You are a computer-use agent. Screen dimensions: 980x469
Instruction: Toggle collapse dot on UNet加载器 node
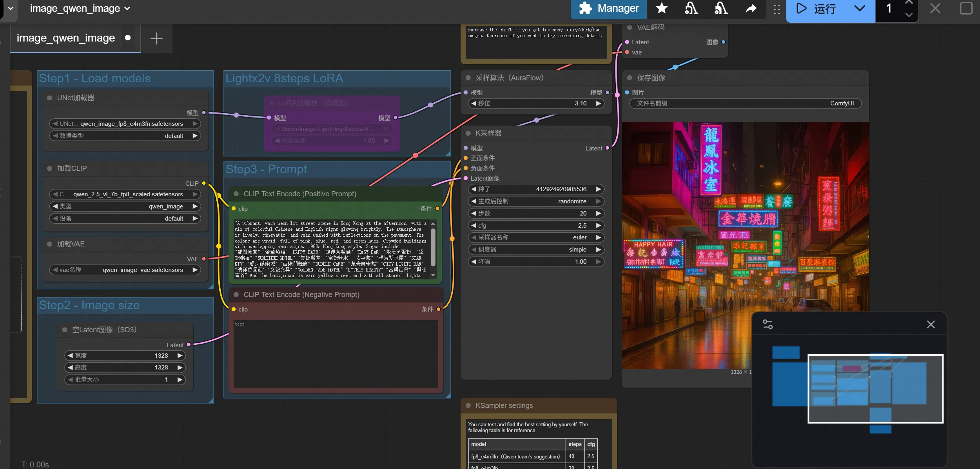(50, 98)
